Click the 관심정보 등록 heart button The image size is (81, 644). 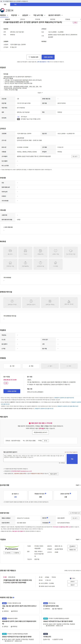coord(33,57)
